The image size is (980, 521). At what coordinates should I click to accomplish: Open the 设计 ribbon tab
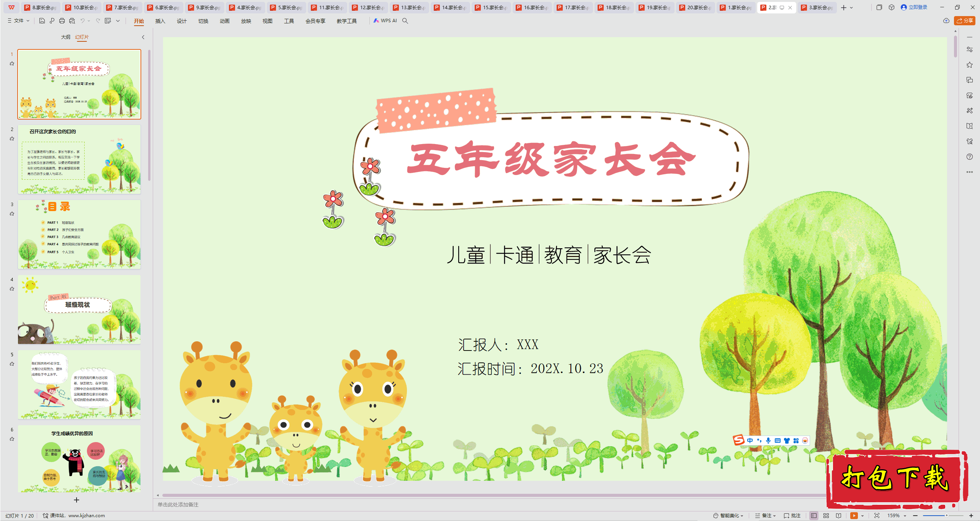(182, 21)
